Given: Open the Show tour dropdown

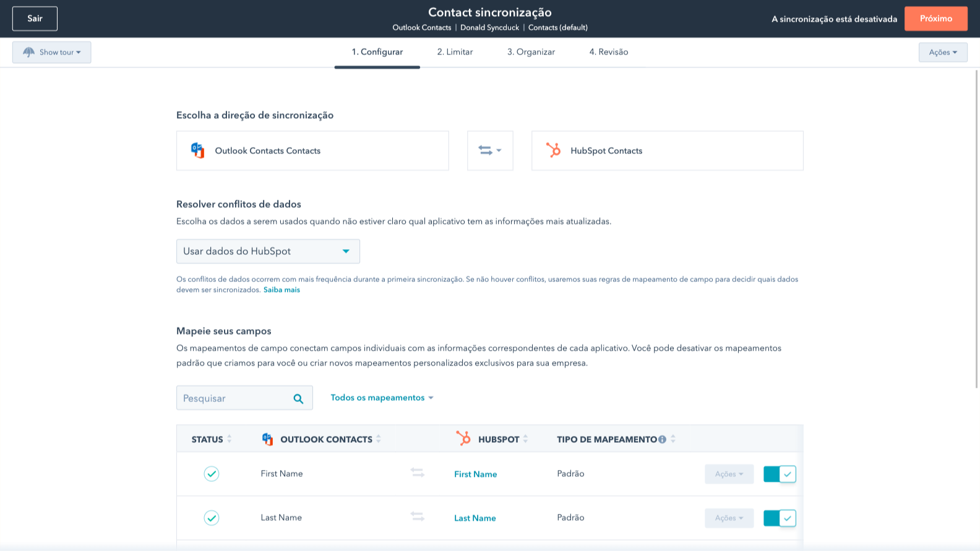Looking at the screenshot, I should pyautogui.click(x=51, y=53).
